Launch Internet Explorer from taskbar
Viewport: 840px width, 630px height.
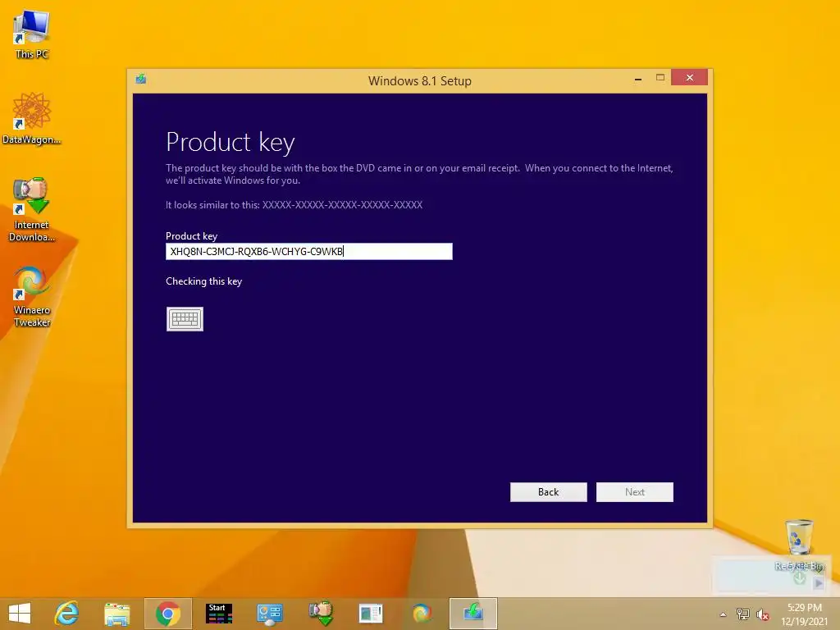coord(67,614)
